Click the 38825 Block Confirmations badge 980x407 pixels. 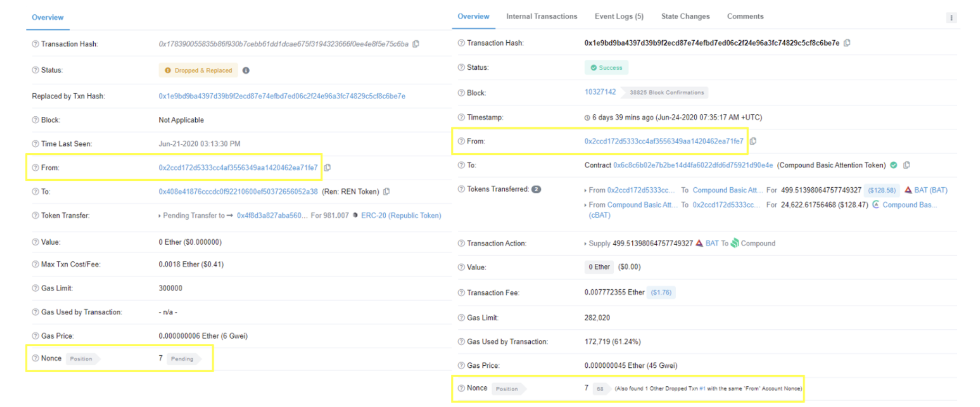[666, 92]
